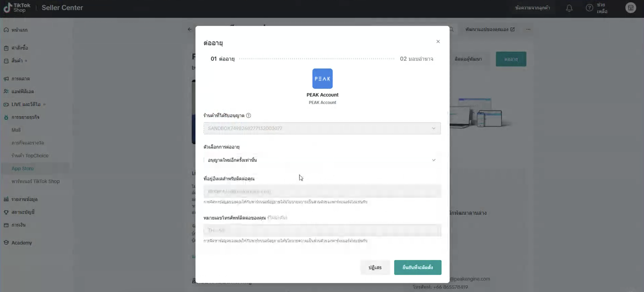This screenshot has width=644, height=292.
Task: Go back with the left arrow icon
Action: [x=190, y=29]
